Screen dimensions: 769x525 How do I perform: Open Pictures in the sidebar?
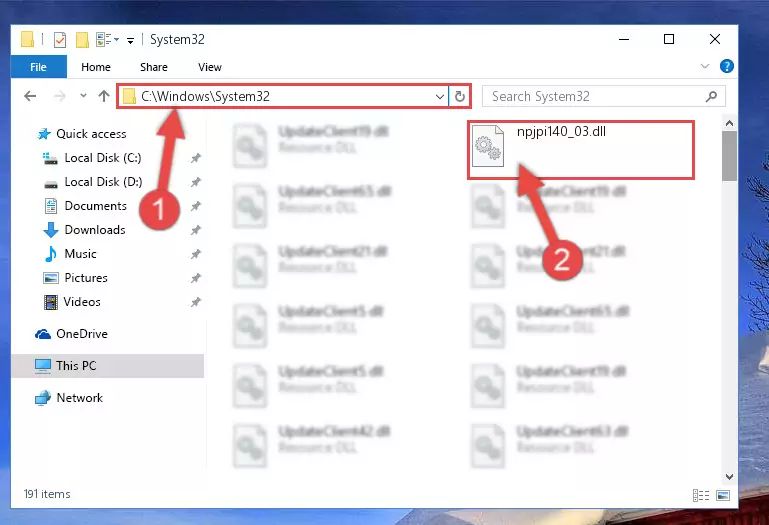click(86, 278)
